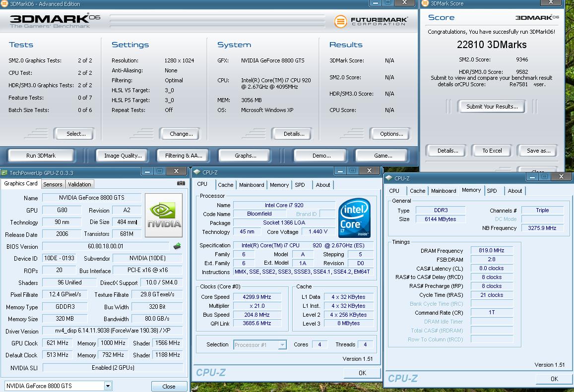Click the 22810 3DMarks score text
The width and height of the screenshot is (574, 392).
tap(492, 45)
